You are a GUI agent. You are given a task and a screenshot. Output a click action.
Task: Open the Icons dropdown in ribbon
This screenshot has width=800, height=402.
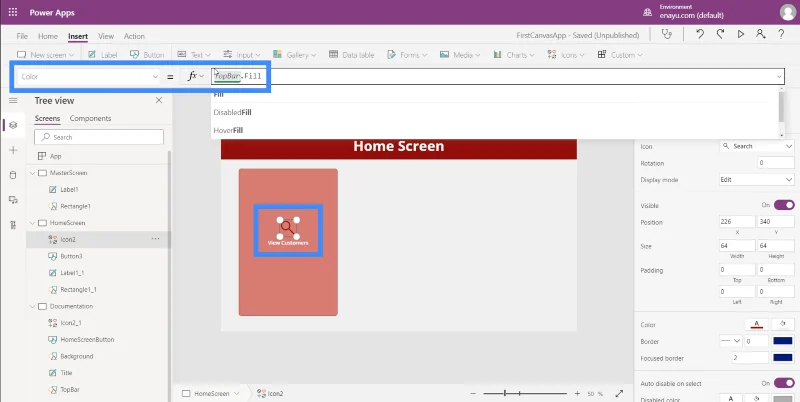[x=566, y=55]
